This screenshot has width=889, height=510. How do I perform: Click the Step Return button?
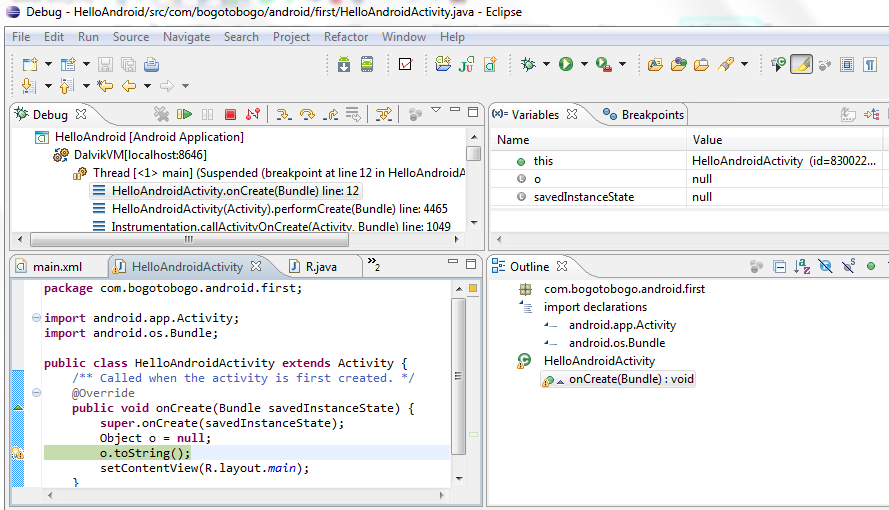(x=331, y=114)
